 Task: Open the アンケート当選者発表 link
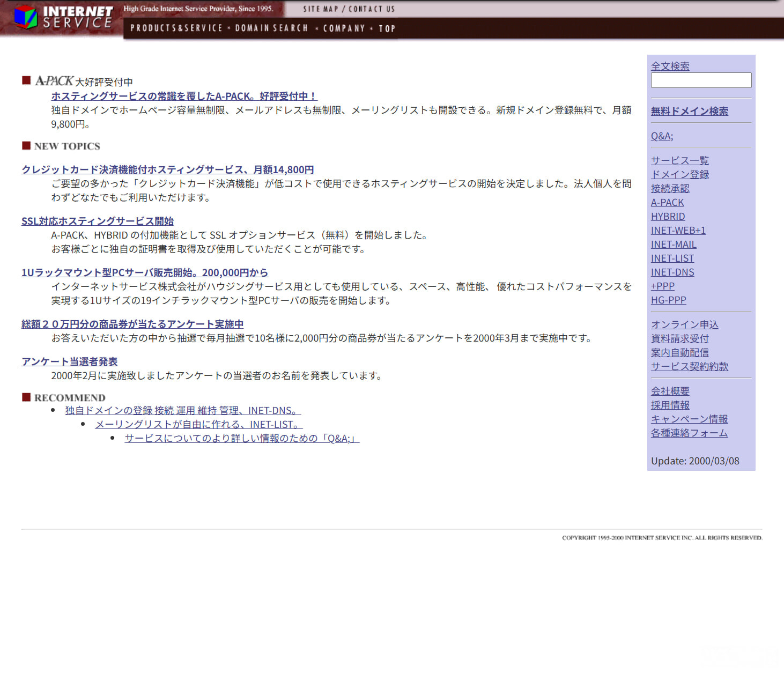coord(70,361)
